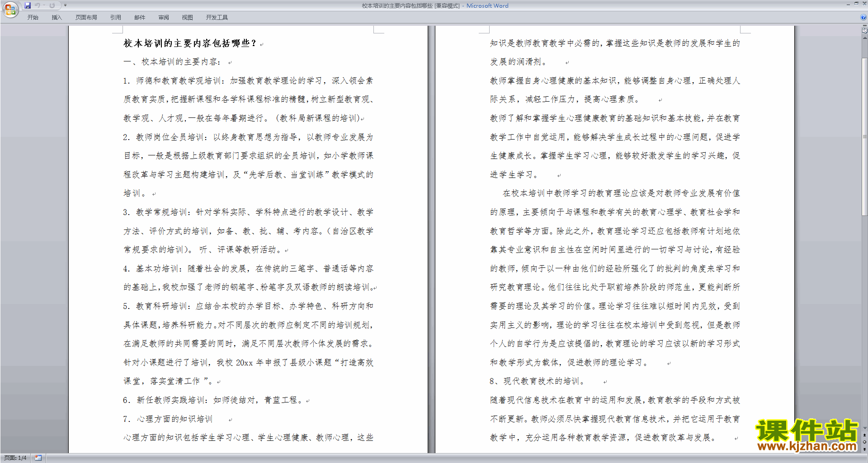Select the 引用 ribbon tab
The height and width of the screenshot is (463, 868).
tap(116, 18)
